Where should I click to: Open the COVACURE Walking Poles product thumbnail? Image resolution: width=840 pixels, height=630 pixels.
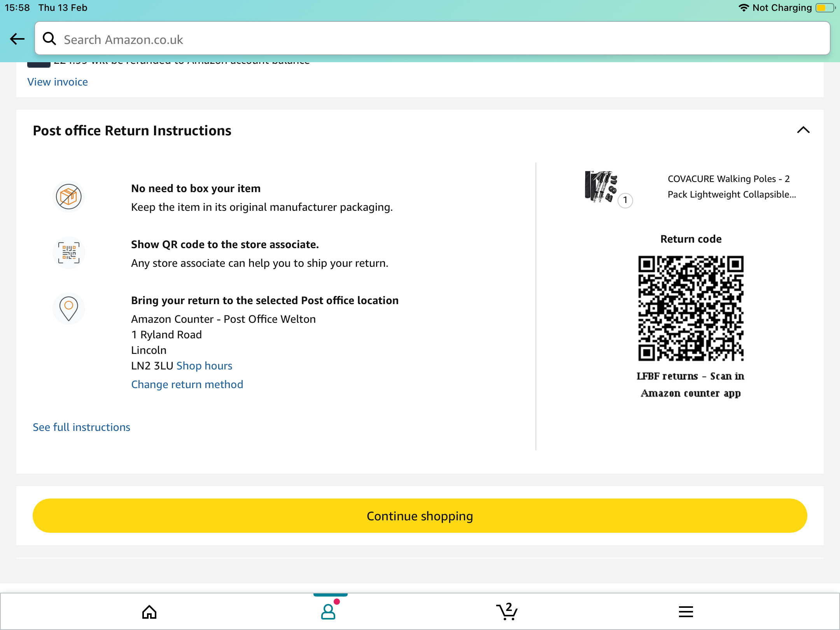click(x=601, y=187)
